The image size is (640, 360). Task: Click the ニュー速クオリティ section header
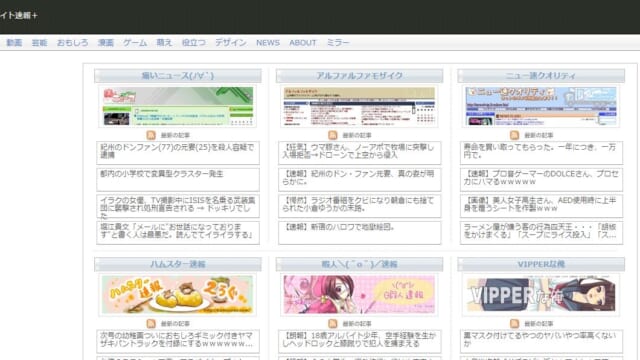(x=541, y=76)
